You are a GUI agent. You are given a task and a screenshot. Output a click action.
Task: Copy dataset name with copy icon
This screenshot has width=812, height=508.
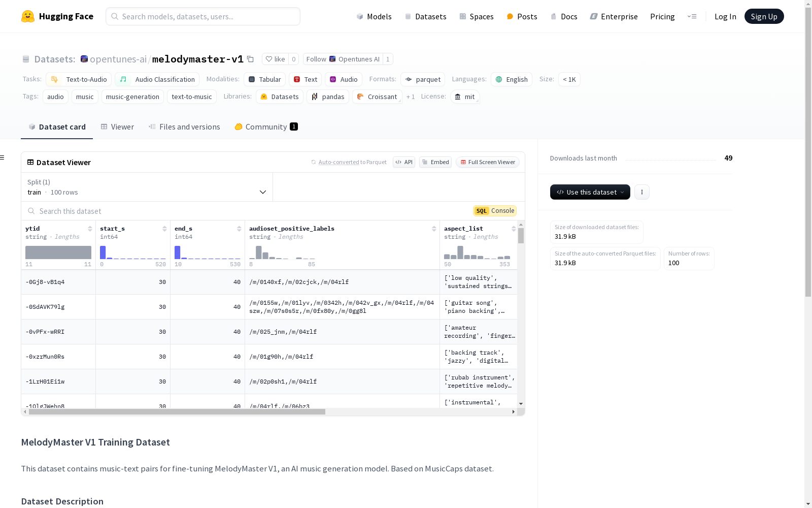point(250,59)
